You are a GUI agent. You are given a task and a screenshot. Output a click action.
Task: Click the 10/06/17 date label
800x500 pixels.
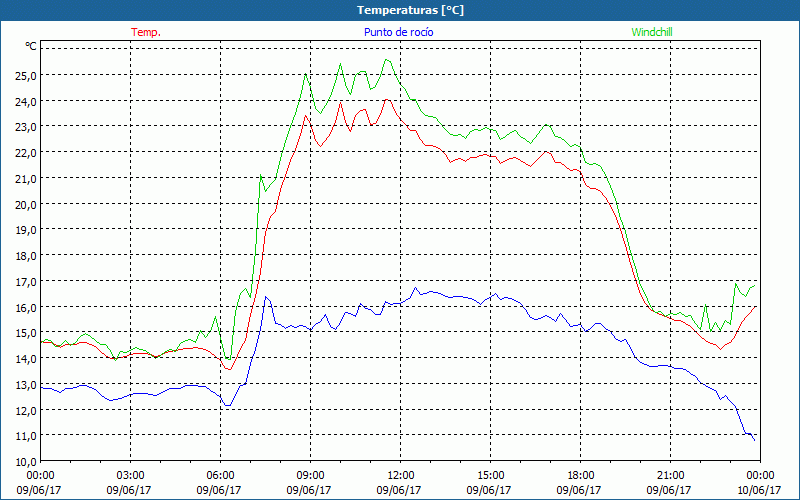coord(759,490)
